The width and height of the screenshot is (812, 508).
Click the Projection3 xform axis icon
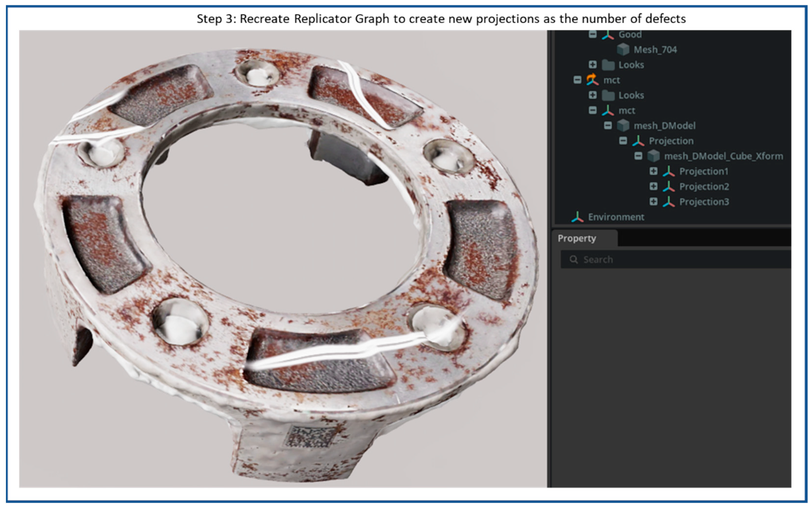pos(668,202)
